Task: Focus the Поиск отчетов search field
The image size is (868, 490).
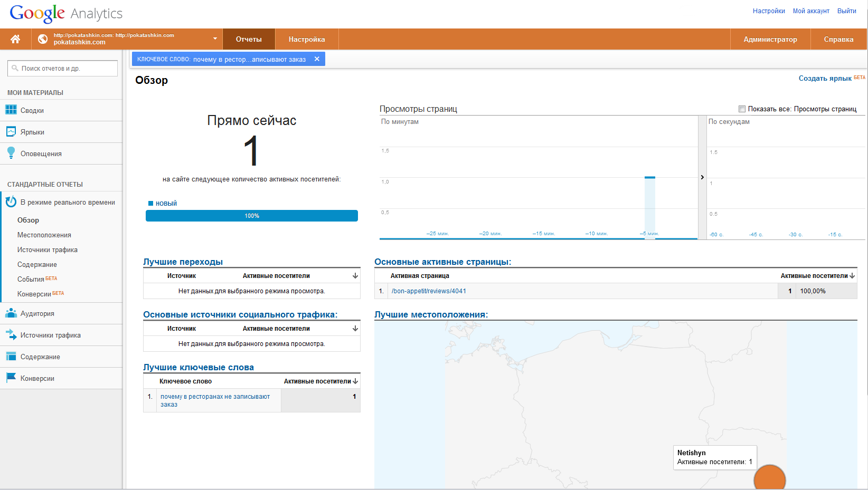Action: click(x=62, y=68)
